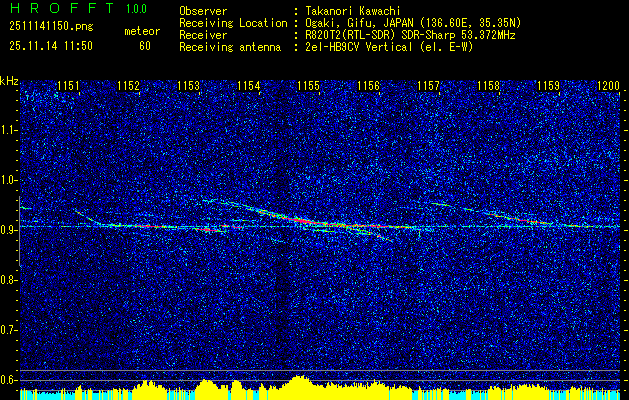Click the 2el-HB9CV Vertical antenna text
This screenshot has height=400, width=629.
369,45
